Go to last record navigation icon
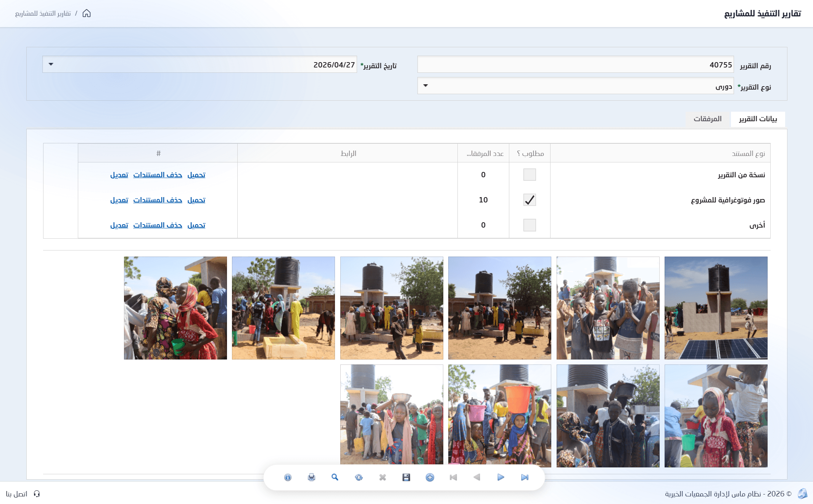The width and height of the screenshot is (813, 504). pyautogui.click(x=525, y=477)
